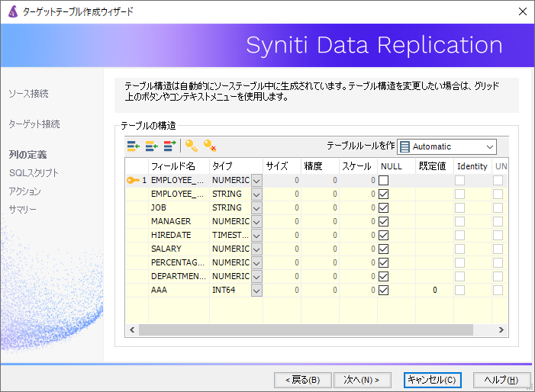This screenshot has width=535, height=392.
Task: Toggle the NULL checkbox for SALARY
Action: [384, 249]
